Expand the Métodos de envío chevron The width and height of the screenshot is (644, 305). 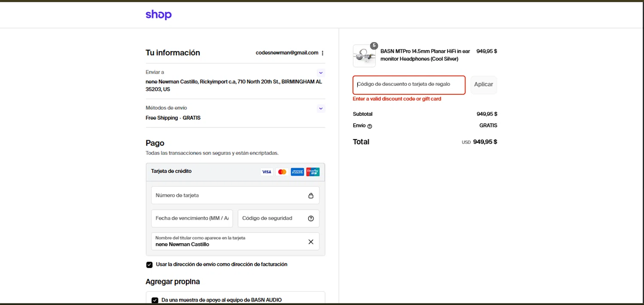[x=321, y=108]
